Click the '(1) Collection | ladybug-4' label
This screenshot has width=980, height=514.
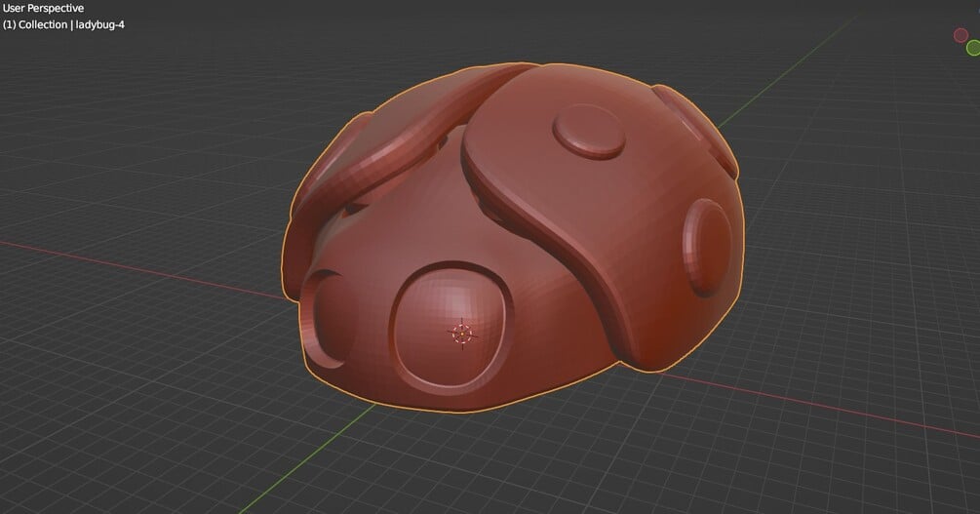[x=63, y=25]
